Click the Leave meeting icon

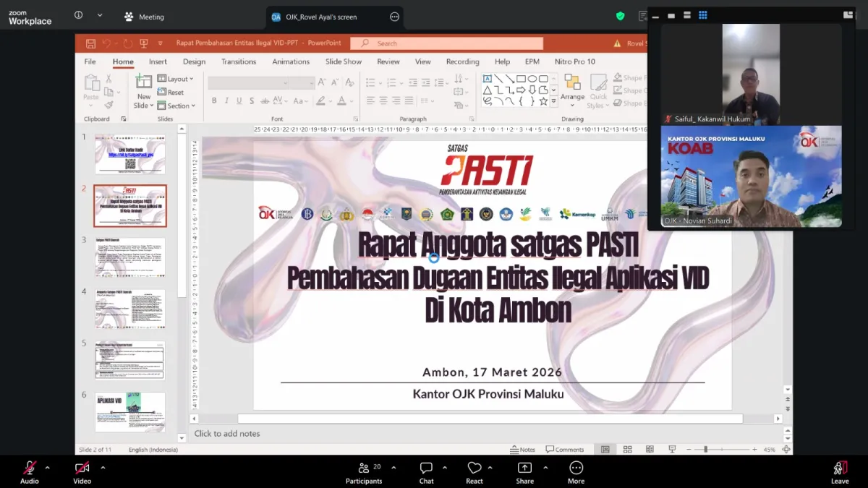tap(840, 468)
